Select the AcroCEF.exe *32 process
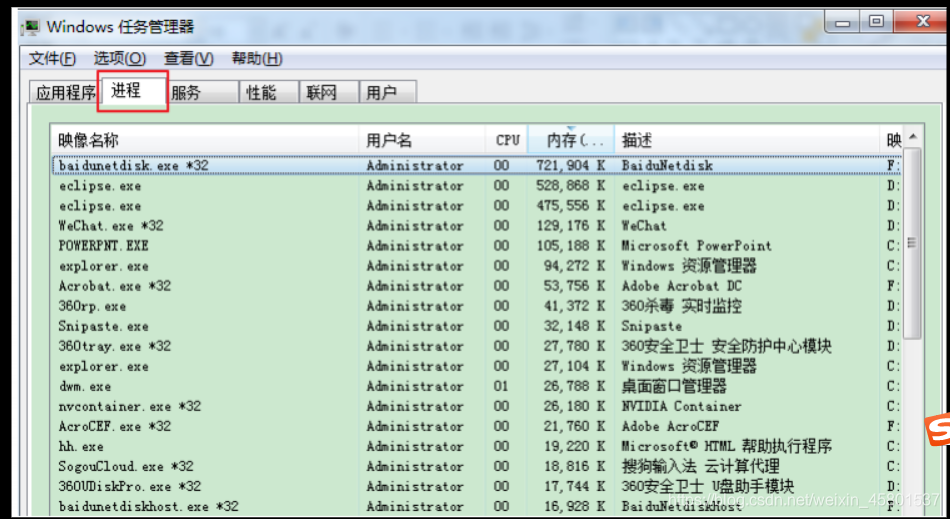 tap(477, 426)
